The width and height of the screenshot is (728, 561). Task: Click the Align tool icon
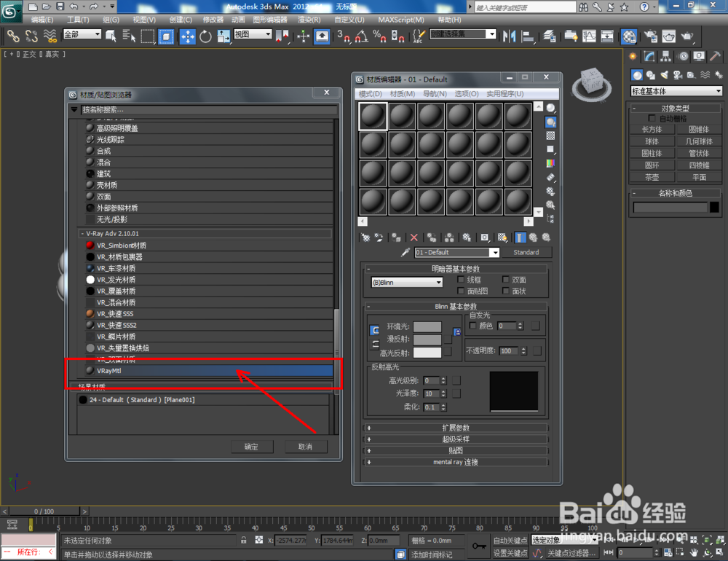tap(527, 36)
